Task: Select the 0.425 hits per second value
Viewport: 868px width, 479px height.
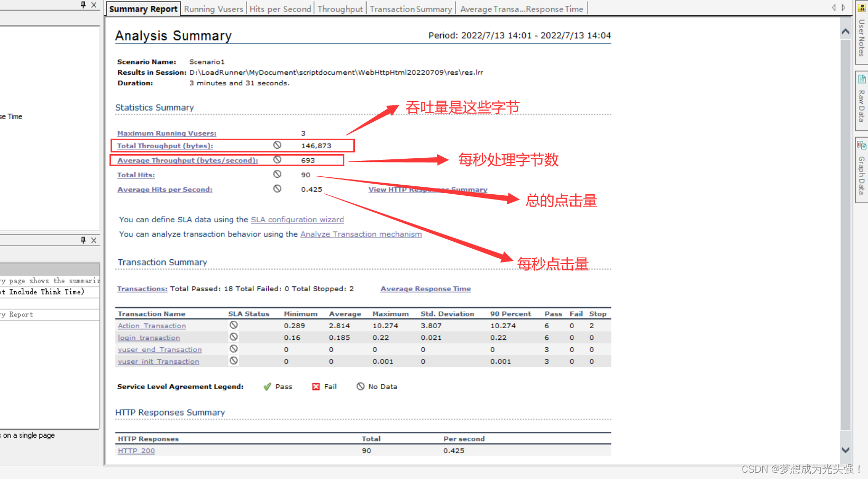Action: 312,189
